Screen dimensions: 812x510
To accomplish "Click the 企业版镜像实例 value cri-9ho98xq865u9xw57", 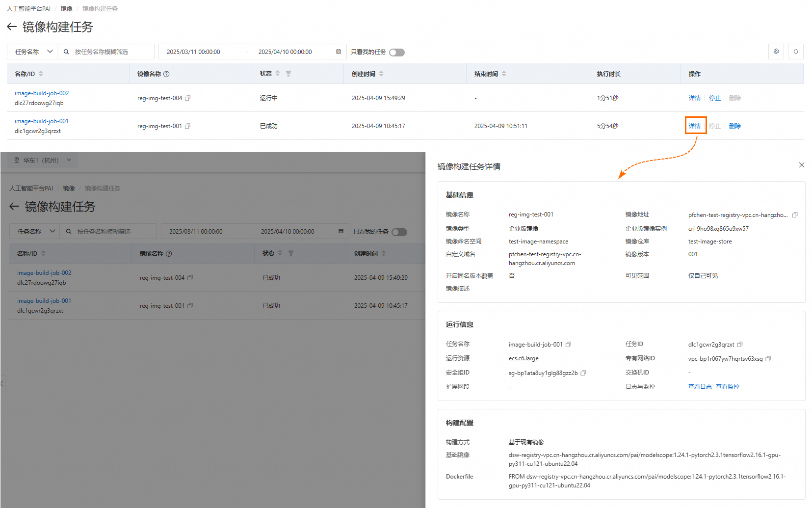I will tap(718, 229).
